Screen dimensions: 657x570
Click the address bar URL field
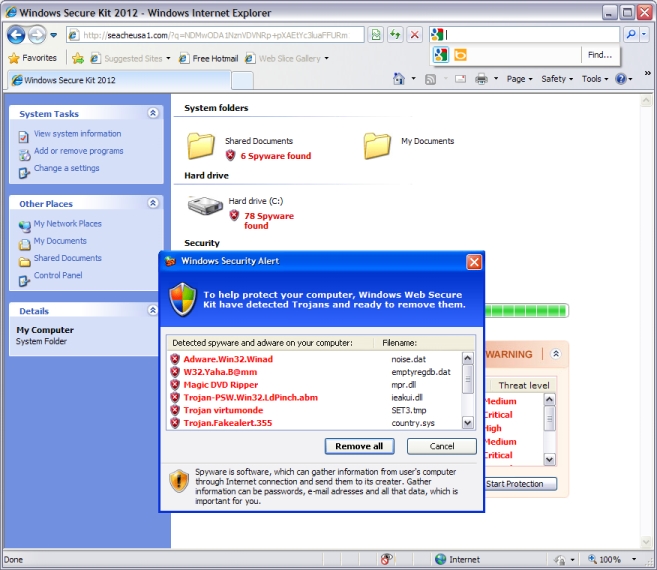click(215, 35)
